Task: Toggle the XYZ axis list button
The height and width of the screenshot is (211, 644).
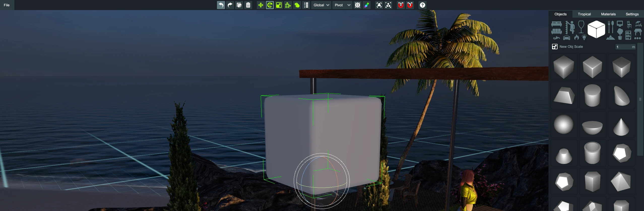Action: pos(306,5)
